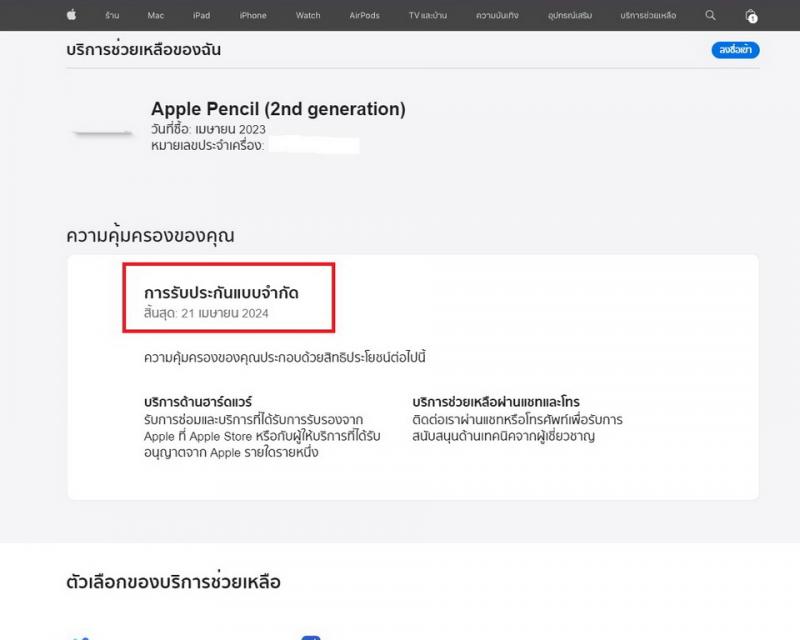Go to บริการช่วยเหลือ support in navigation
Image resolution: width=800 pixels, height=640 pixels.
(648, 15)
